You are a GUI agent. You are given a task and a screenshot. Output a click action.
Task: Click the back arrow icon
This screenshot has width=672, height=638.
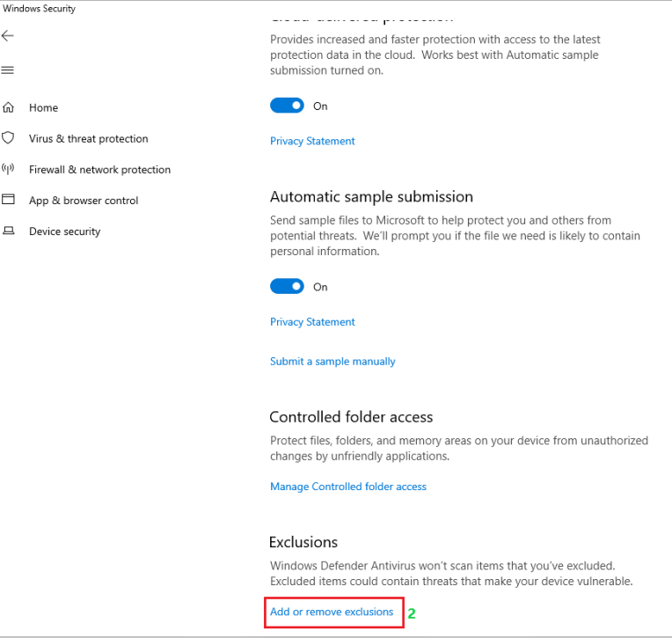click(8, 35)
